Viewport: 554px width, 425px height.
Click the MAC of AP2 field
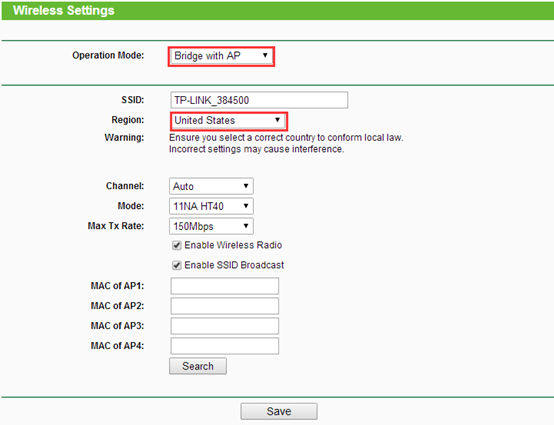pos(225,306)
